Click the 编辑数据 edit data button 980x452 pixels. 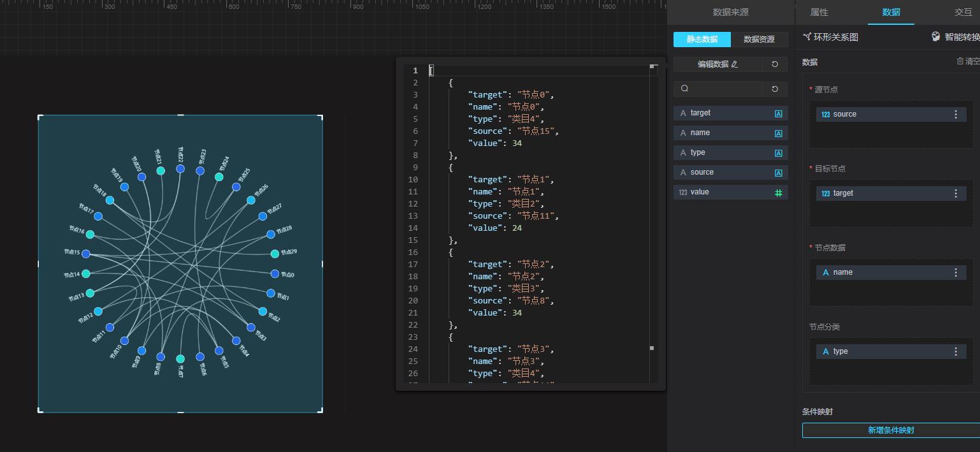click(x=718, y=64)
